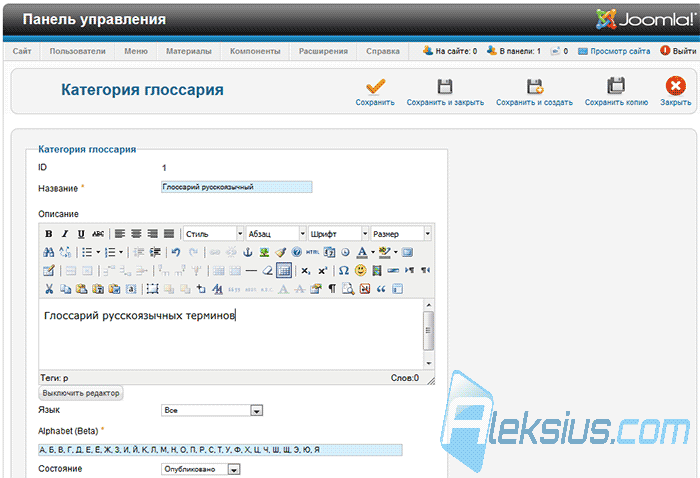Click Сохранить и создать
This screenshot has width=700, height=478.
534,92
